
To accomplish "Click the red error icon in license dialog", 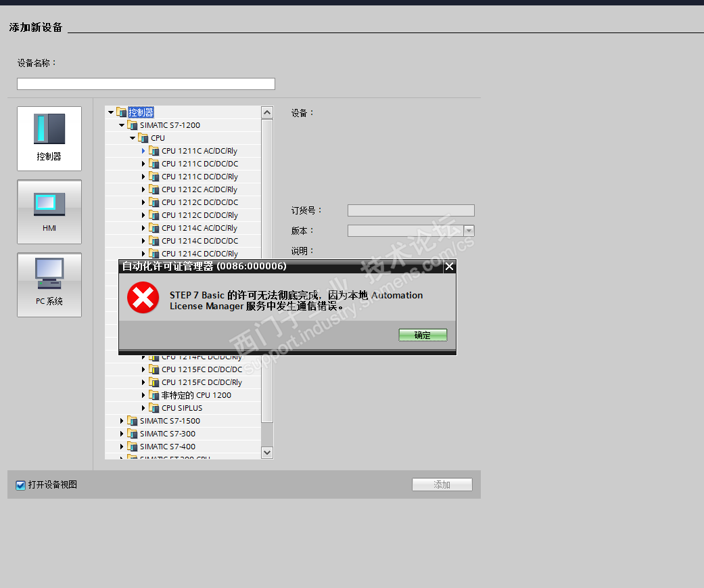I will click(x=143, y=297).
